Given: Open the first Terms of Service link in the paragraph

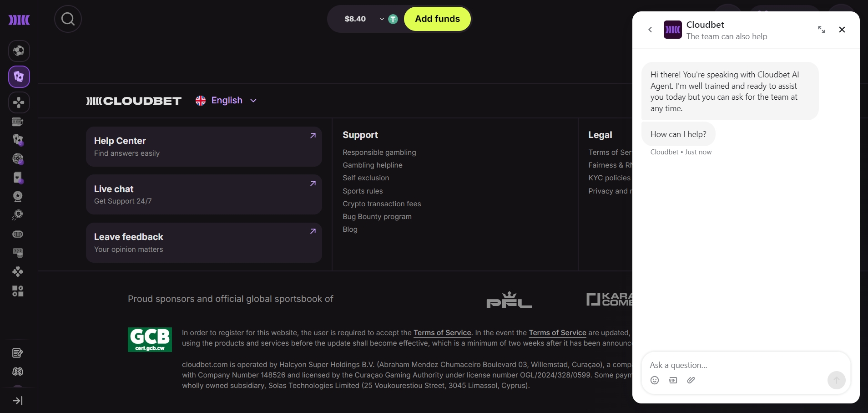Looking at the screenshot, I should coord(442,333).
